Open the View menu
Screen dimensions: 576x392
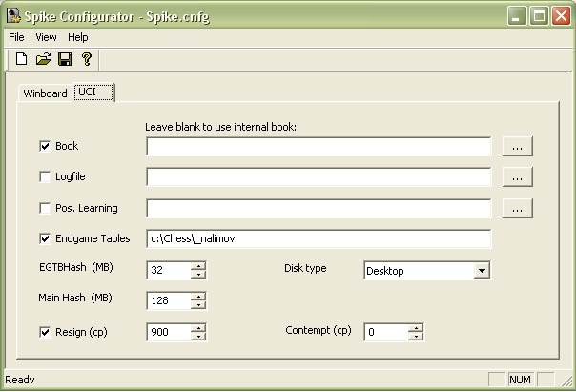(46, 37)
